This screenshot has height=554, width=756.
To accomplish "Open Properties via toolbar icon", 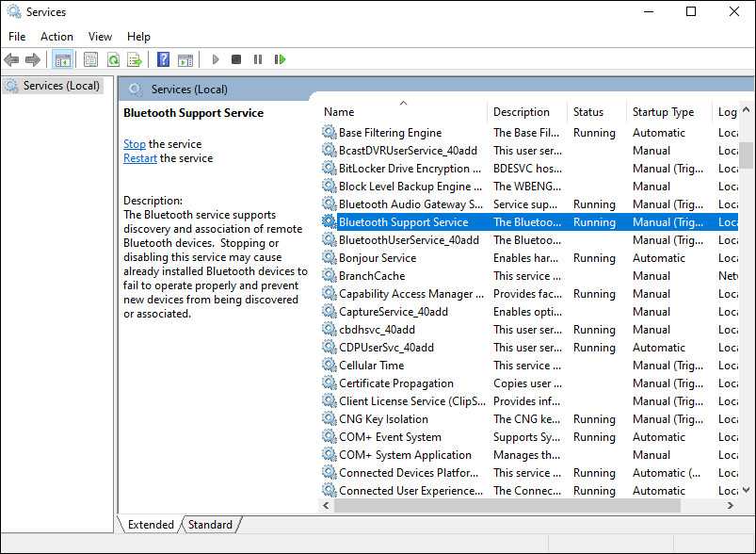I will point(90,59).
